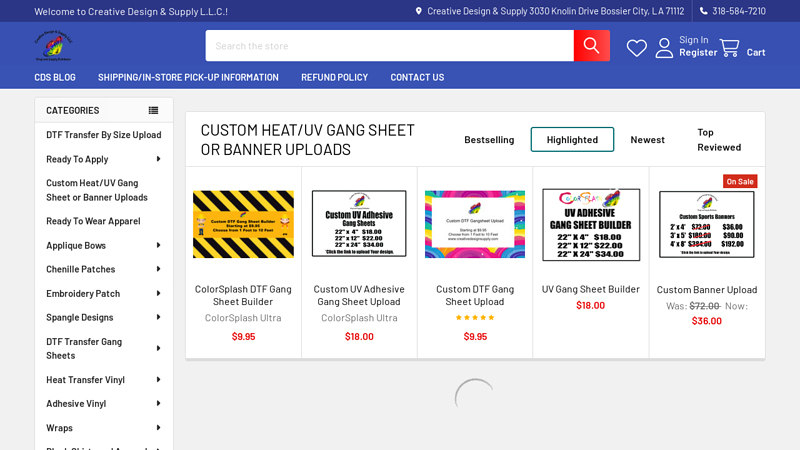Open Custom Heat/UV Gang Sheet or Banner Uploads category

tap(97, 190)
